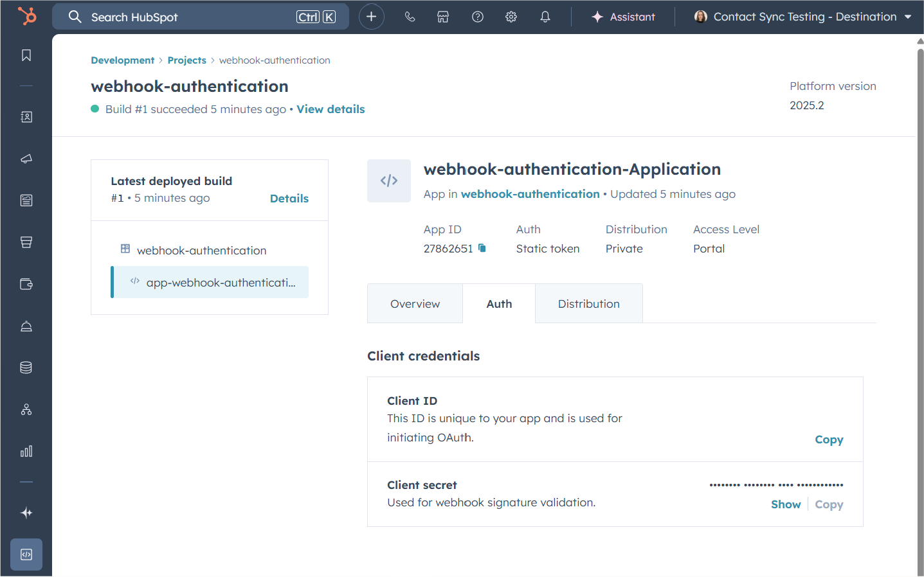The image size is (924, 577).
Task: Copy App ID using clipboard icon
Action: [482, 248]
